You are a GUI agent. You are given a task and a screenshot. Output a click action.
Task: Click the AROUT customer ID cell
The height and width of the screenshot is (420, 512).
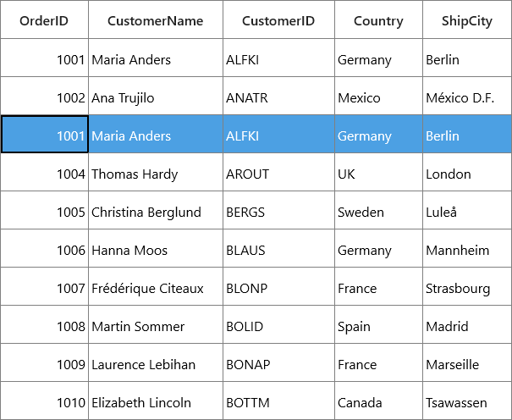(279, 172)
